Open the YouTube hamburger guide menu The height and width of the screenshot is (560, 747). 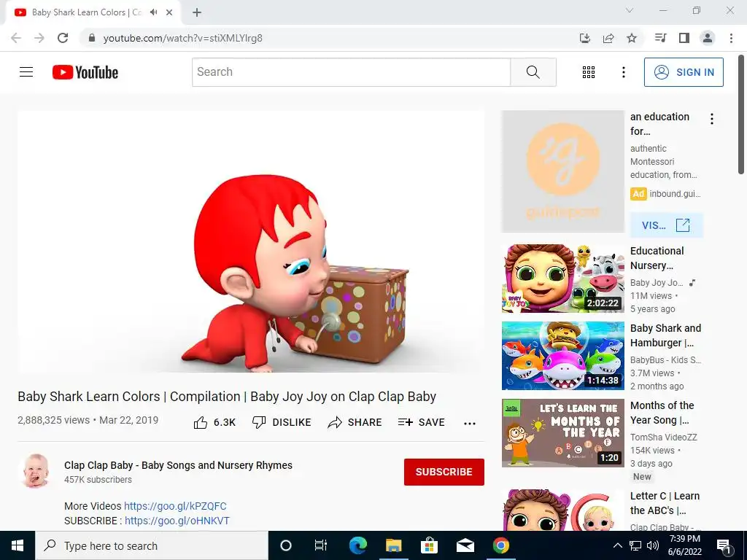pos(26,72)
